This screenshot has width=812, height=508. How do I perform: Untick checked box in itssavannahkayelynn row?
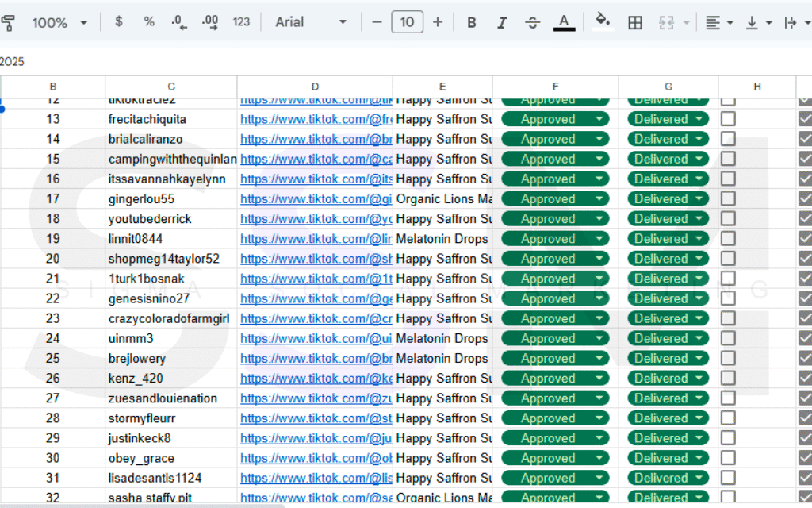(806, 179)
